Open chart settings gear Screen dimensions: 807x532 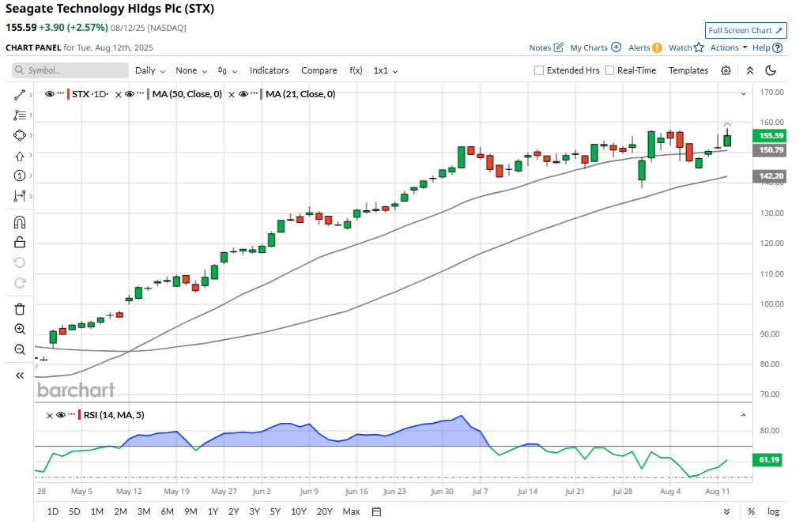726,70
